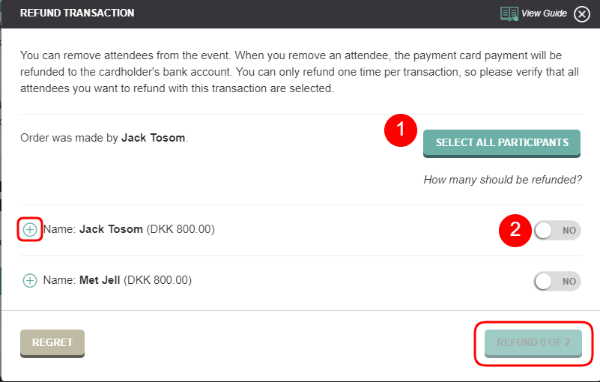The image size is (600, 382).
Task: Open the View Guide book icon
Action: [509, 14]
